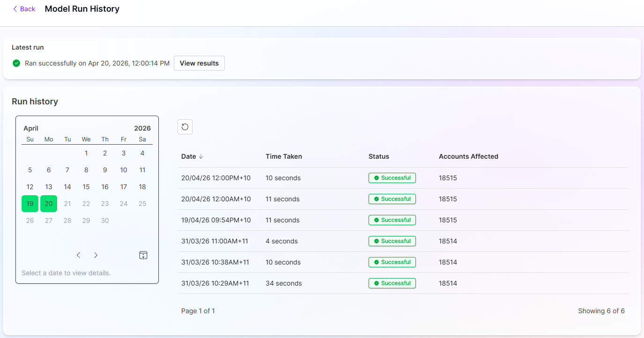
Task: Click April to change the displayed month
Action: (x=30, y=128)
